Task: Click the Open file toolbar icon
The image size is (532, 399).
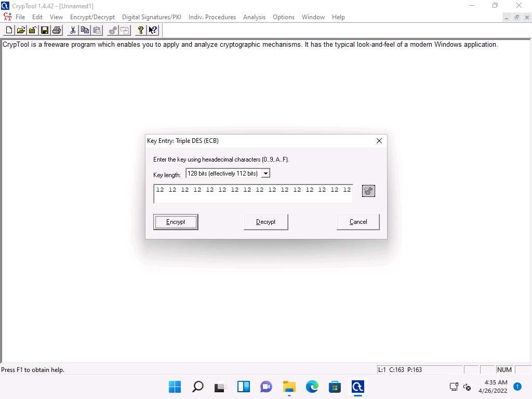Action: [21, 30]
